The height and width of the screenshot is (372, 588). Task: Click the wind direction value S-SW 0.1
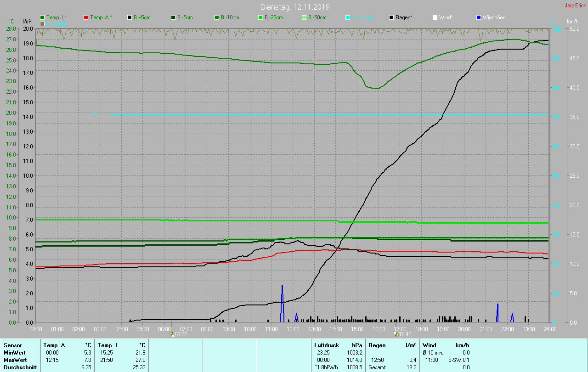(459, 360)
